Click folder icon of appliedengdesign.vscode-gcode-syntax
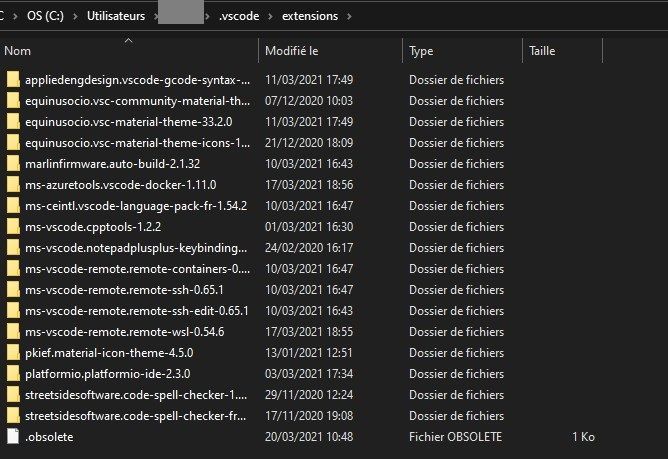 [13, 80]
